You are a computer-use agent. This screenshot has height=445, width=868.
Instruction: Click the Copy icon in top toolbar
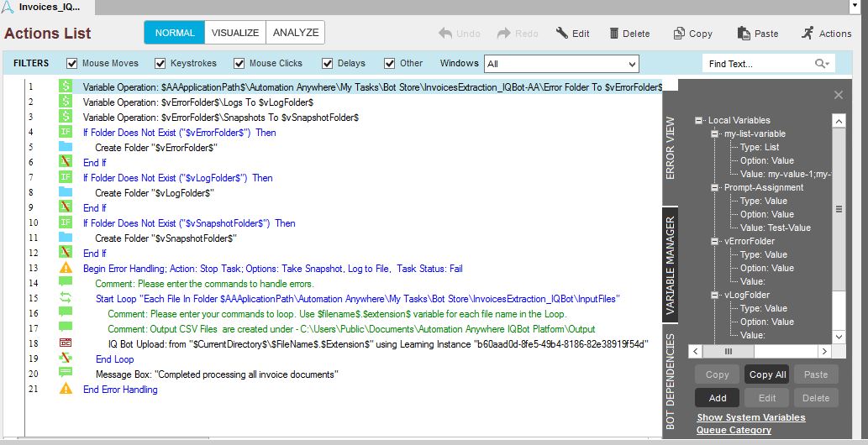[x=679, y=34]
